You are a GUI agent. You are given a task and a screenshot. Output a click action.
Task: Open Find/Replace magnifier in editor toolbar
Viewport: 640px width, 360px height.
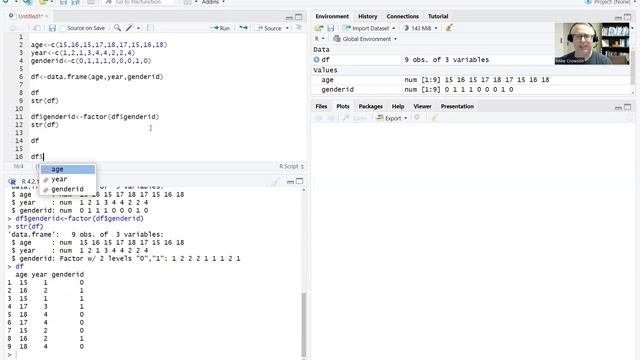click(117, 28)
